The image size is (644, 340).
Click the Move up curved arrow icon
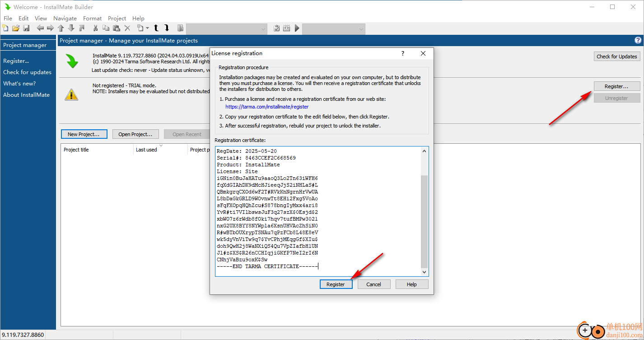(156, 28)
